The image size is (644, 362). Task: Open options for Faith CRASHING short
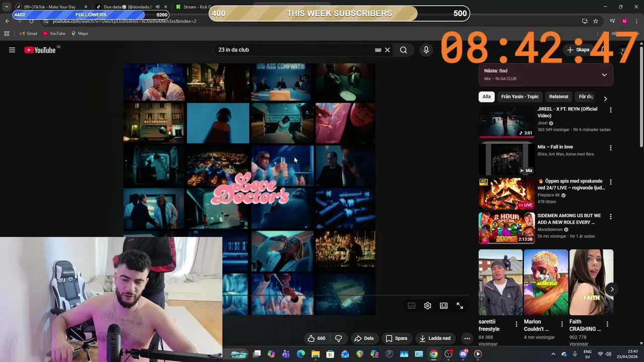click(607, 324)
